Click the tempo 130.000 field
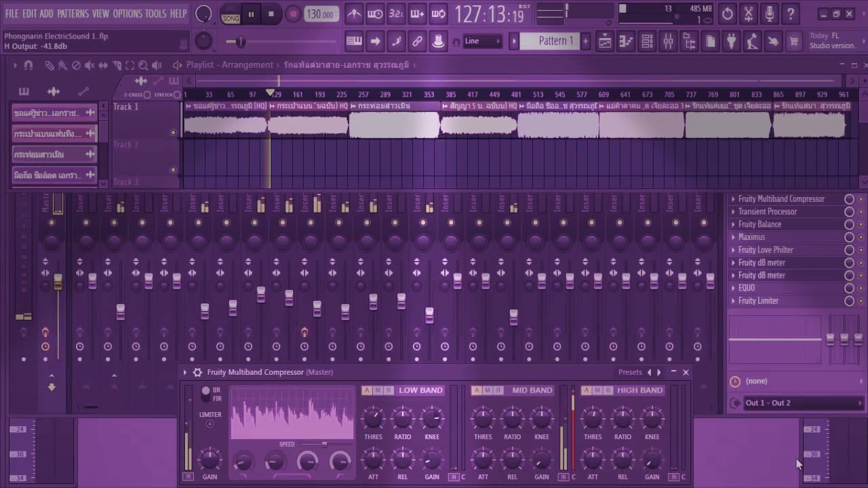 (321, 14)
